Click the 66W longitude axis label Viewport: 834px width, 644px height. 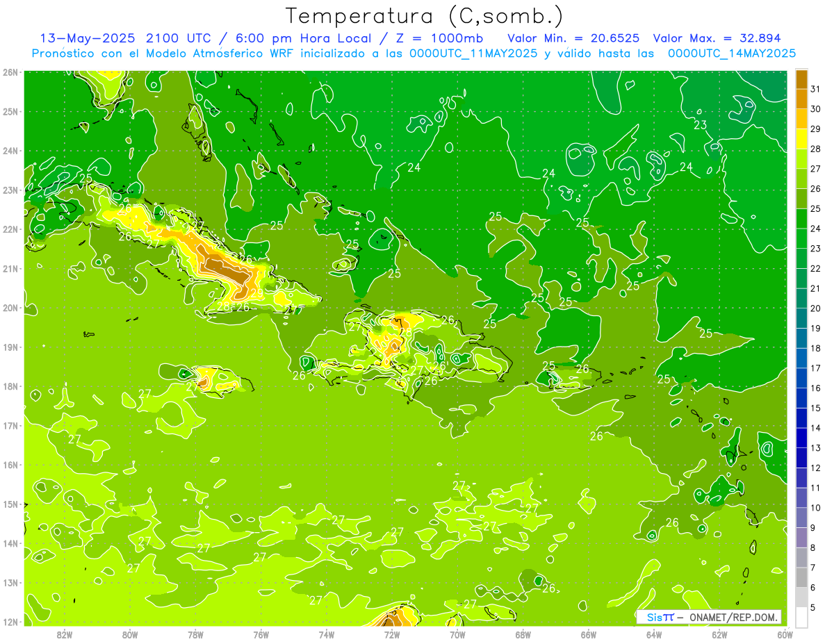[589, 634]
